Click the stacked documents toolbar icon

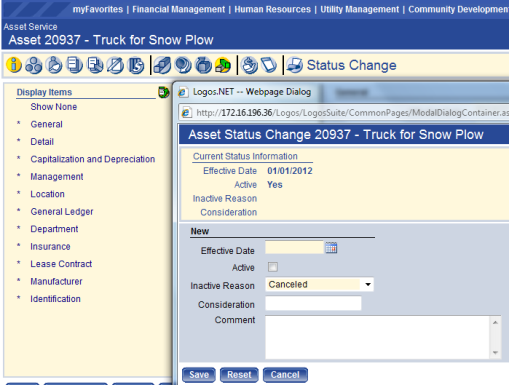coord(75,65)
